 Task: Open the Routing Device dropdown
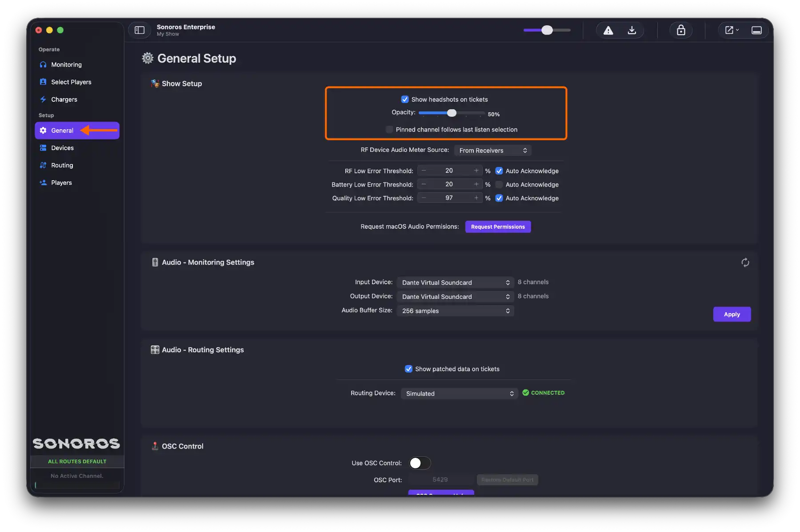click(460, 393)
